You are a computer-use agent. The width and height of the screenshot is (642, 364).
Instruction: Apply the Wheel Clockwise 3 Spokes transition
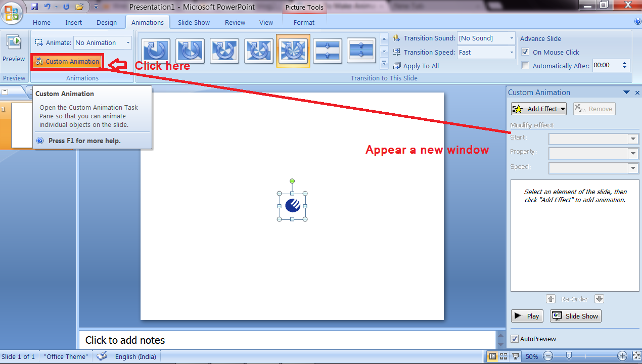tap(224, 51)
